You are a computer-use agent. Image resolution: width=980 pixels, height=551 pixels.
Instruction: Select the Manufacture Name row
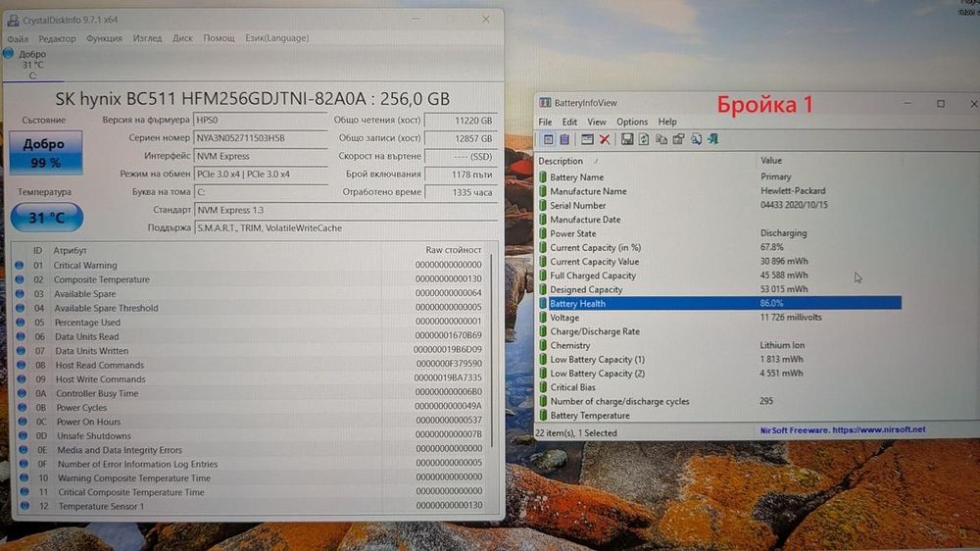pos(719,191)
